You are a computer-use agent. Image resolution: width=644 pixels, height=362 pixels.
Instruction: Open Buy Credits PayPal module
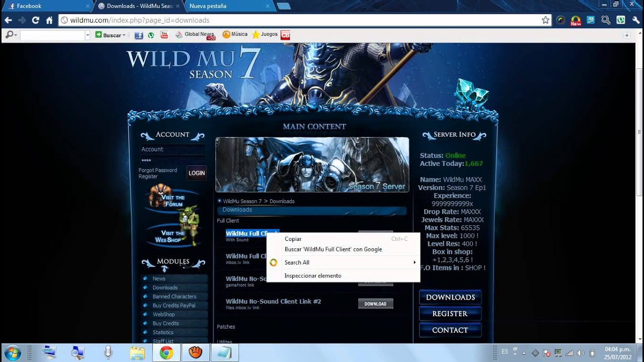tap(174, 306)
